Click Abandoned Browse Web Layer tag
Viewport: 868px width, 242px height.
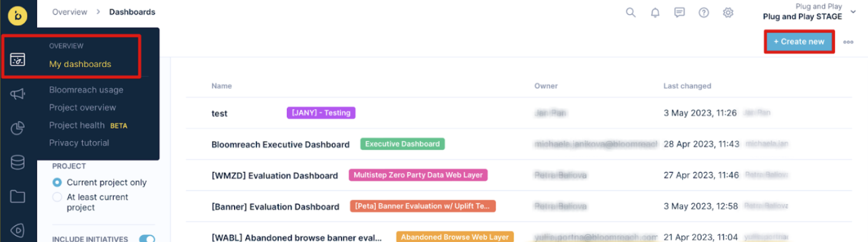coord(455,237)
